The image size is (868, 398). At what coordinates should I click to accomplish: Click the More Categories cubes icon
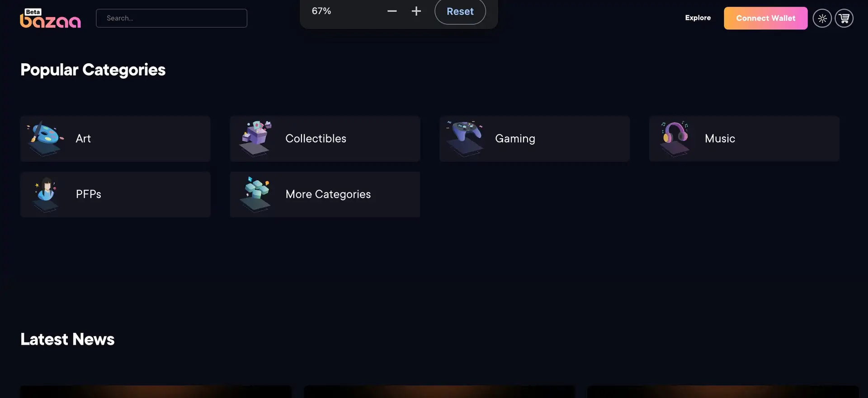[x=256, y=194]
